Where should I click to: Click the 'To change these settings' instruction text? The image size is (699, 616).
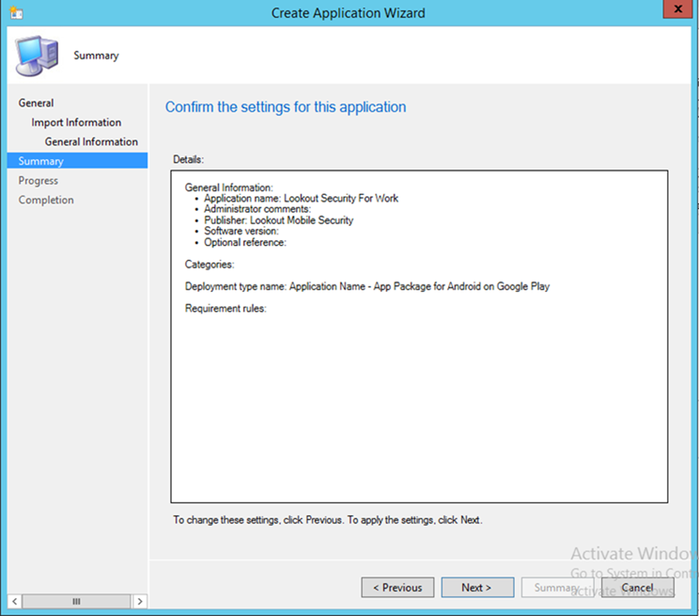[328, 520]
